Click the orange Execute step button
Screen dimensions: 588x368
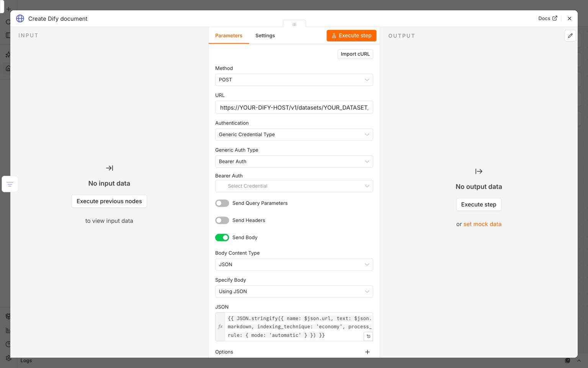(x=351, y=36)
